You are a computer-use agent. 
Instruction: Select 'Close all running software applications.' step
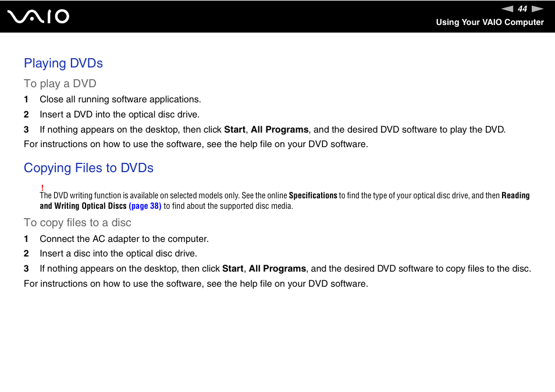tap(120, 99)
